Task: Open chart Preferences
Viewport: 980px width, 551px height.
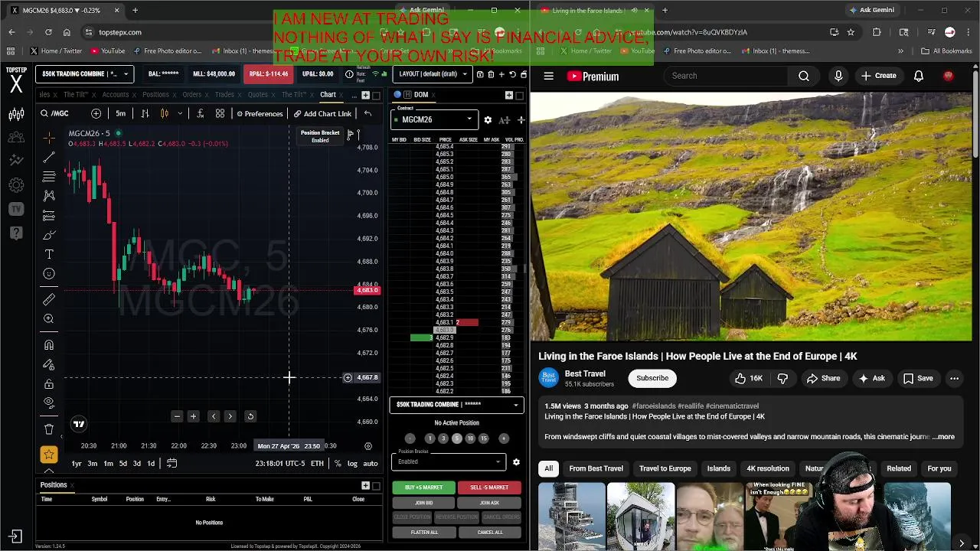Action: tap(259, 114)
